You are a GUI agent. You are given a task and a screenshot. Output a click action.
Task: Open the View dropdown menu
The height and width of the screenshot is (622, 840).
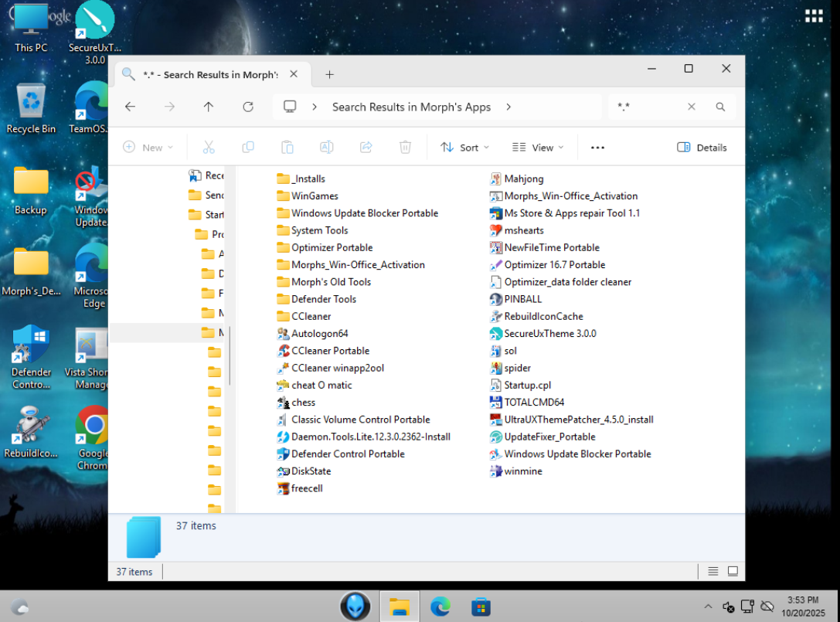coord(538,148)
